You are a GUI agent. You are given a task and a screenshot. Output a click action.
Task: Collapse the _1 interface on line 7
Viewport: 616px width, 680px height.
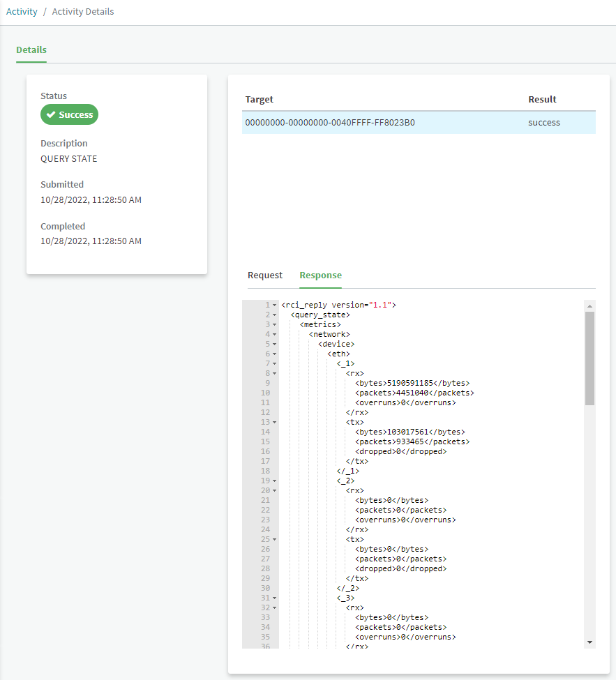coord(275,364)
